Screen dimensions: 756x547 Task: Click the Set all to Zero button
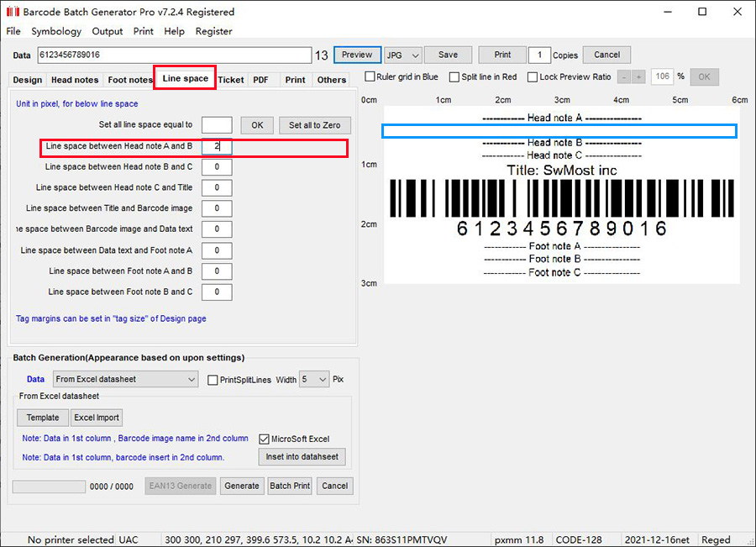pyautogui.click(x=315, y=125)
